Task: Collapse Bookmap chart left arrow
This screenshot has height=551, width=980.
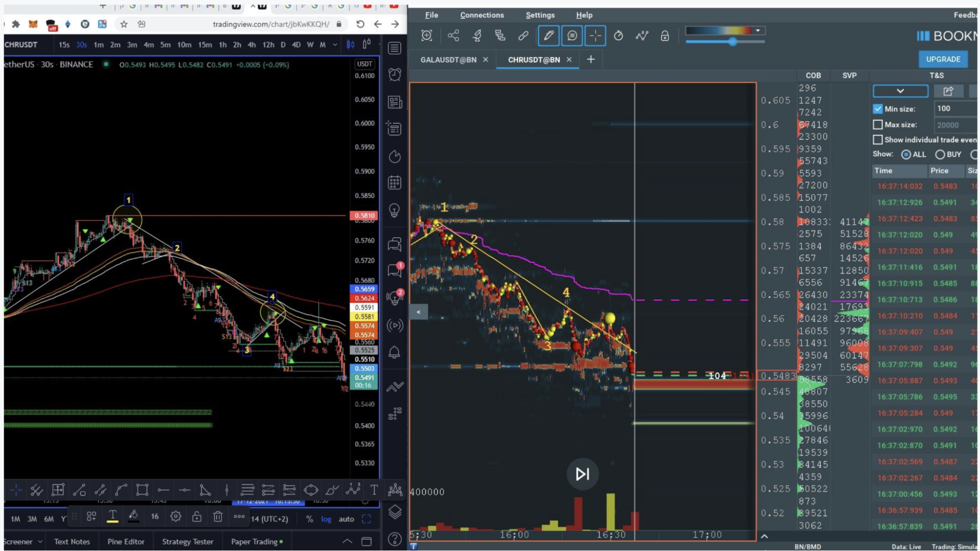Action: click(418, 312)
